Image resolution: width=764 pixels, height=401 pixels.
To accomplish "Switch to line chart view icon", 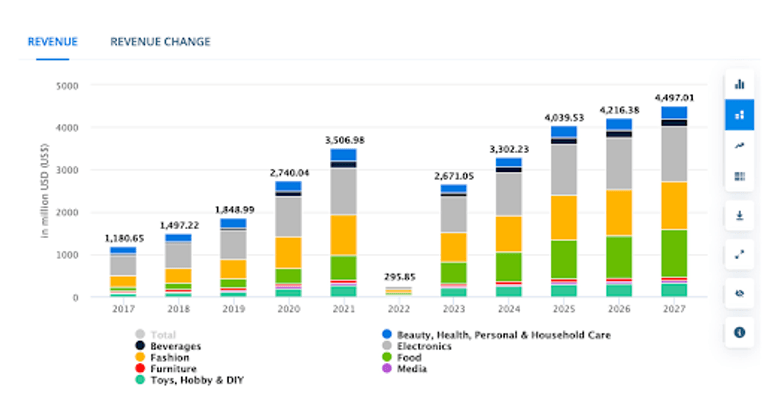I will pyautogui.click(x=739, y=146).
